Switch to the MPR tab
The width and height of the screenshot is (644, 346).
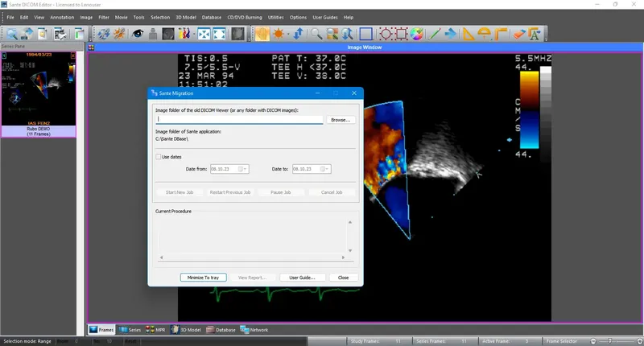pos(155,330)
